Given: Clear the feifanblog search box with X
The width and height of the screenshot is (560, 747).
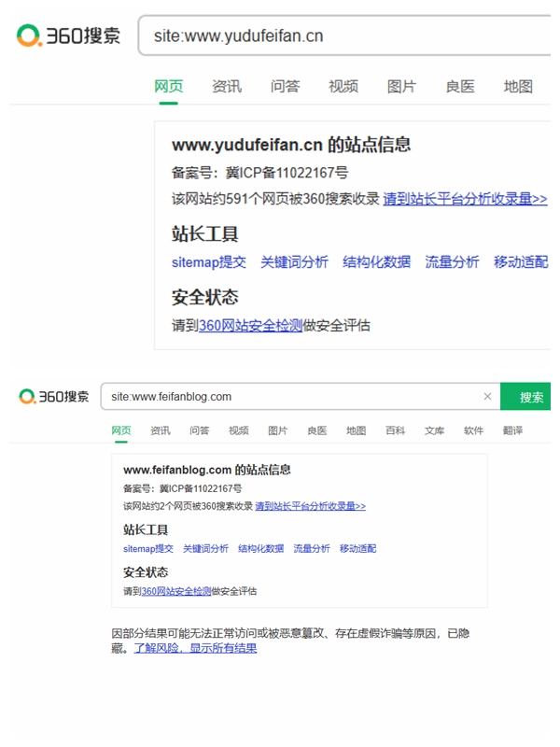Looking at the screenshot, I should 487,396.
